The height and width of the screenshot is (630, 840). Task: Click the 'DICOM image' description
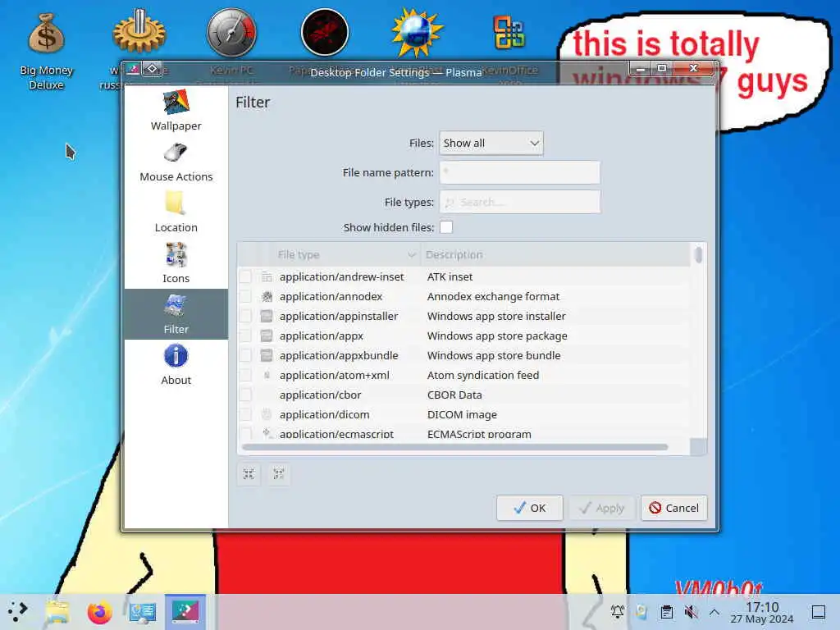point(462,414)
